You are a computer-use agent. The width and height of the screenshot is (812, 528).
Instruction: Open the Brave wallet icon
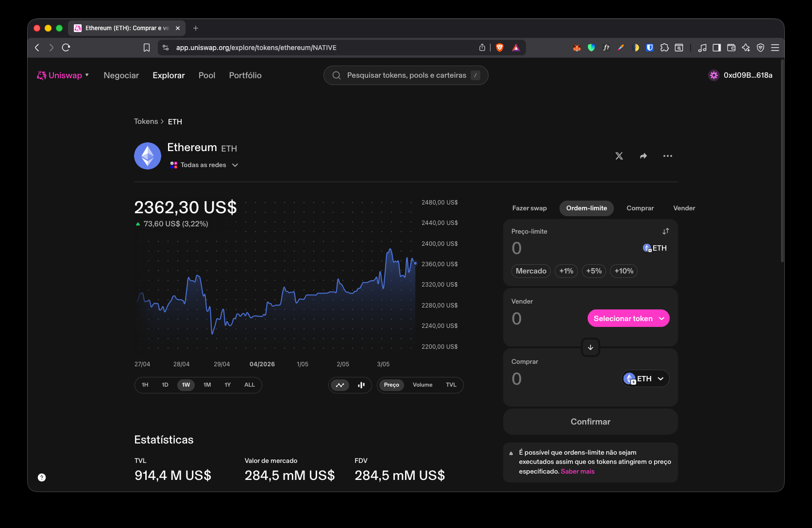tap(731, 48)
